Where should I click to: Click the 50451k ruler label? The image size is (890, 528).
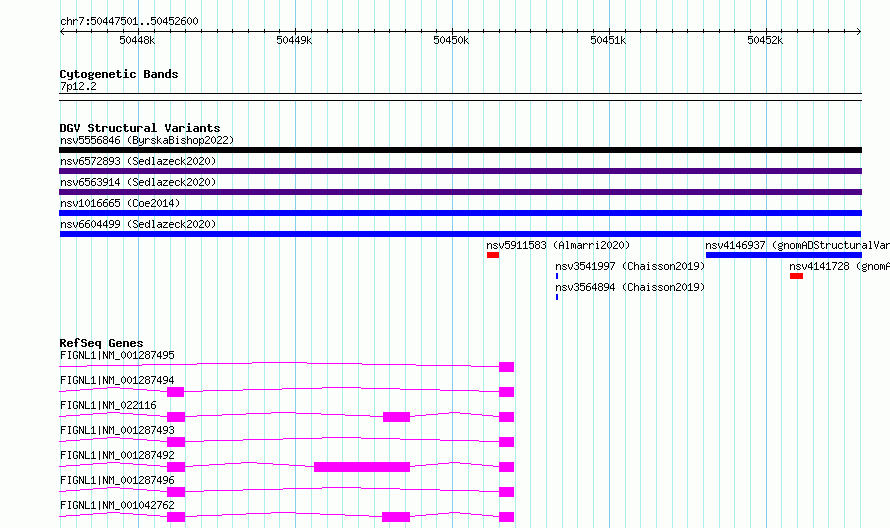coord(608,40)
